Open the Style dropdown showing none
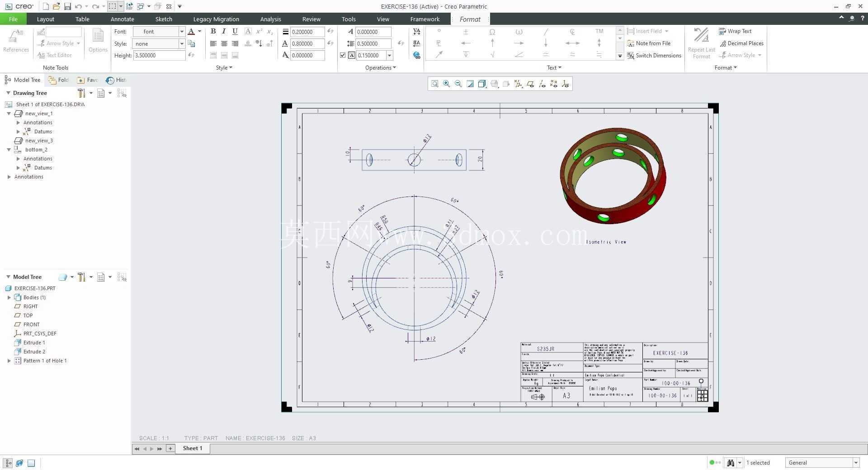This screenshot has height=470, width=868. (182, 44)
